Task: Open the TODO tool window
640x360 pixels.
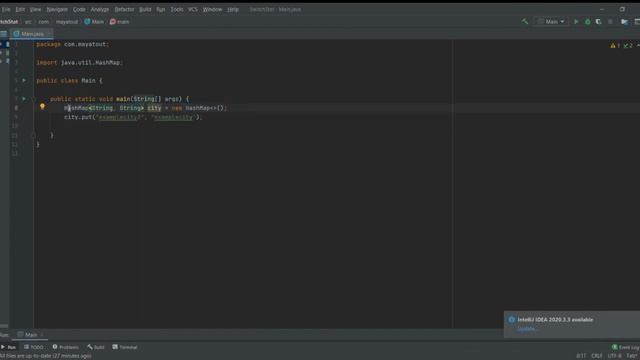Action: (x=33, y=347)
